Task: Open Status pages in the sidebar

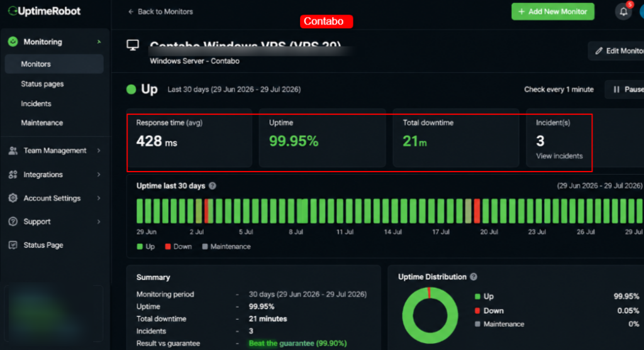Action: [x=42, y=84]
